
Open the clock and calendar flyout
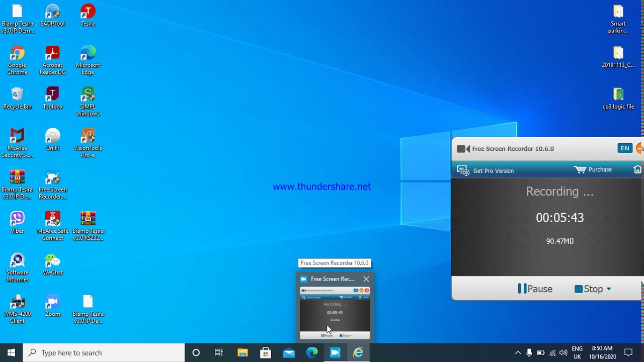click(x=602, y=352)
